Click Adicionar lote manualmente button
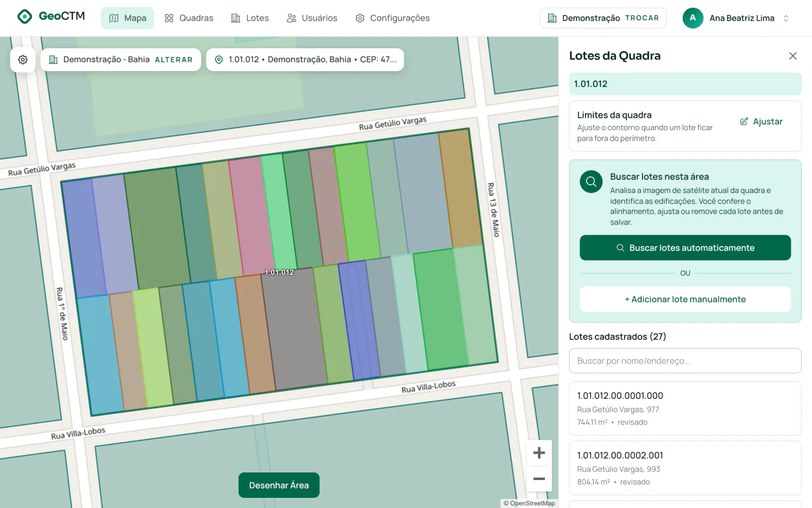This screenshot has height=508, width=812. (x=685, y=299)
